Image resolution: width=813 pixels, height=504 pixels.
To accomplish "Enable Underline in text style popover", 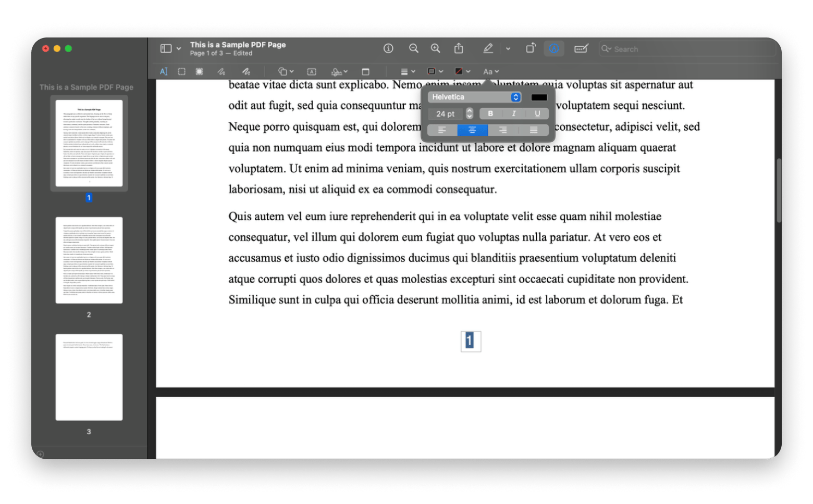I will coord(537,114).
